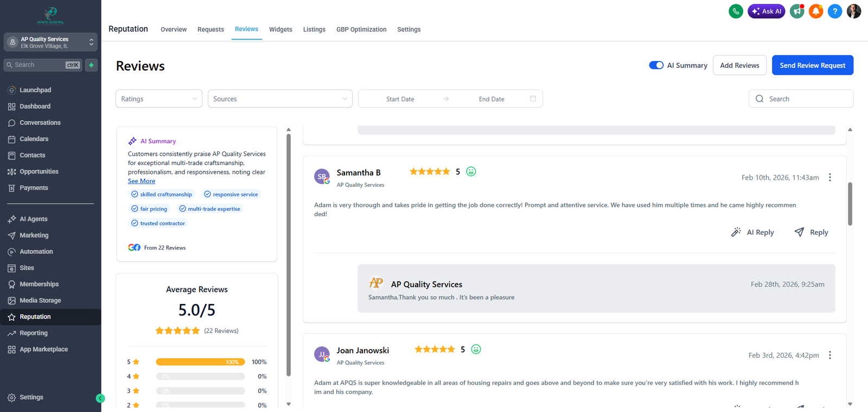Screen dimensions: 868x412
Task: Open the user profile avatar
Action: tap(854, 11)
